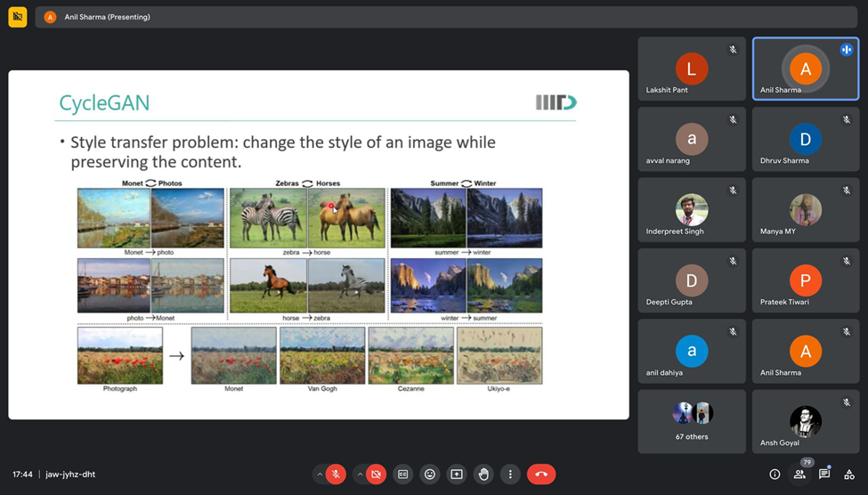The image size is (868, 495).
Task: Click the 17:44 clock text
Action: (22, 475)
